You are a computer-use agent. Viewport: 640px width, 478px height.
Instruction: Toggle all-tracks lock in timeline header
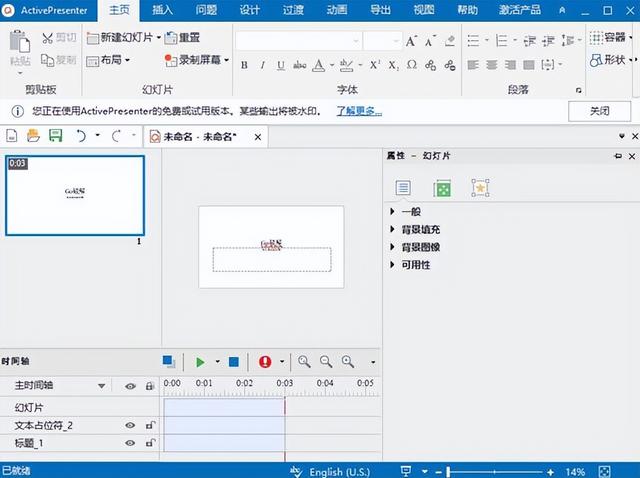pyautogui.click(x=150, y=386)
